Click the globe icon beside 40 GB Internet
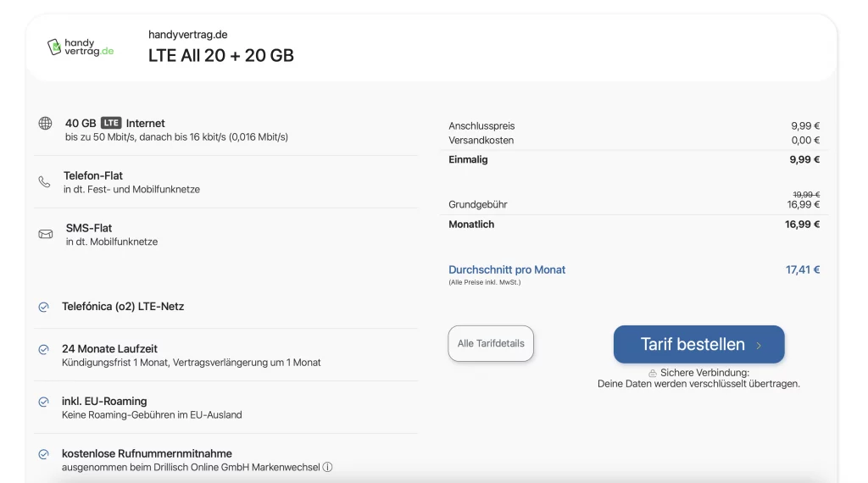This screenshot has height=483, width=868. pyautogui.click(x=45, y=124)
